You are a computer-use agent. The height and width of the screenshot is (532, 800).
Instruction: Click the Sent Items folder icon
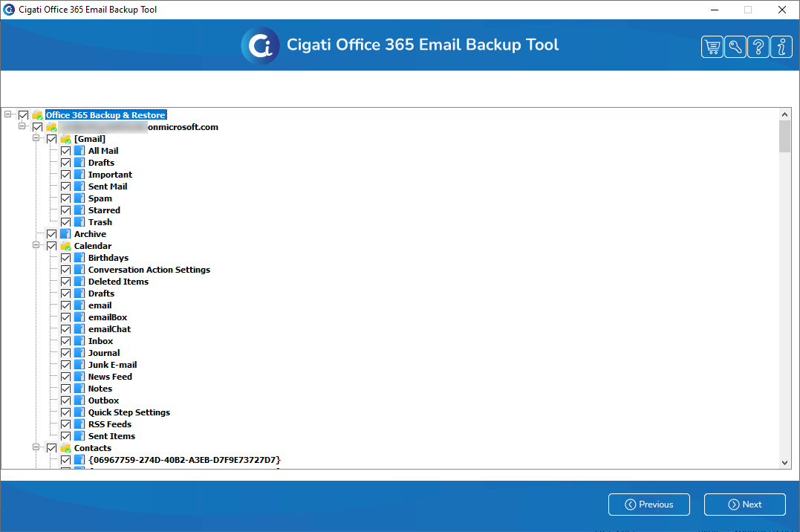coord(79,436)
